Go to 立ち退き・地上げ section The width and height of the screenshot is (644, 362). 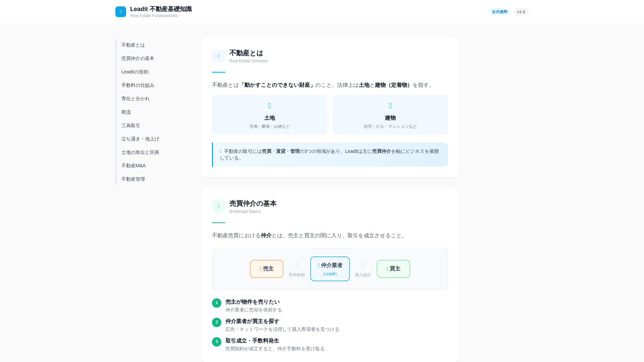140,139
